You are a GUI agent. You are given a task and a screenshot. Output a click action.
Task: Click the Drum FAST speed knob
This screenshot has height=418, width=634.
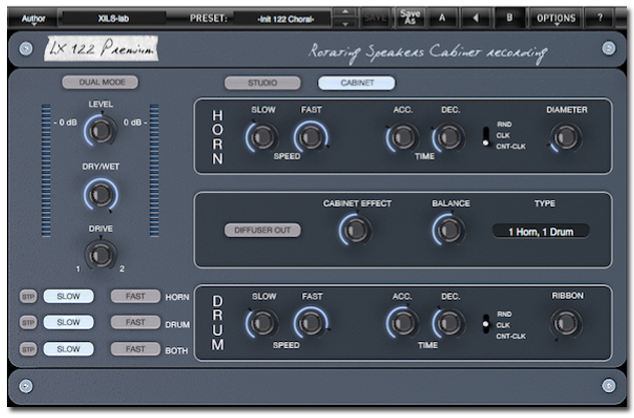(x=311, y=323)
